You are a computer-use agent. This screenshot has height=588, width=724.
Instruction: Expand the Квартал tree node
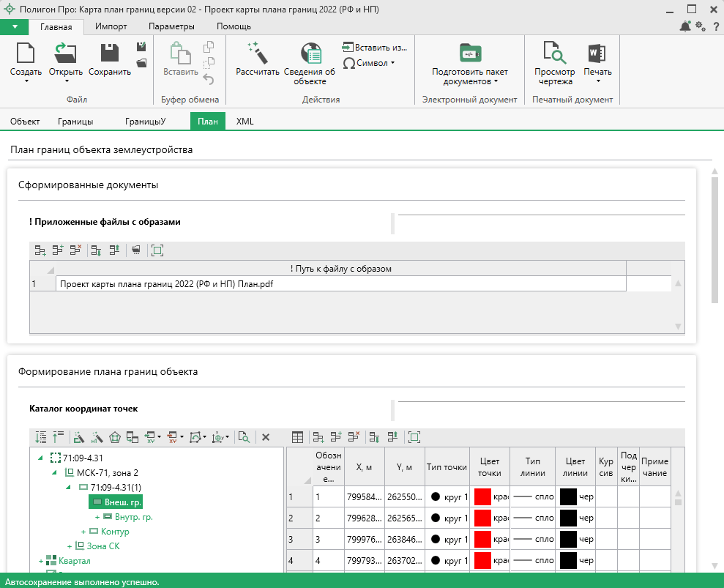point(41,561)
